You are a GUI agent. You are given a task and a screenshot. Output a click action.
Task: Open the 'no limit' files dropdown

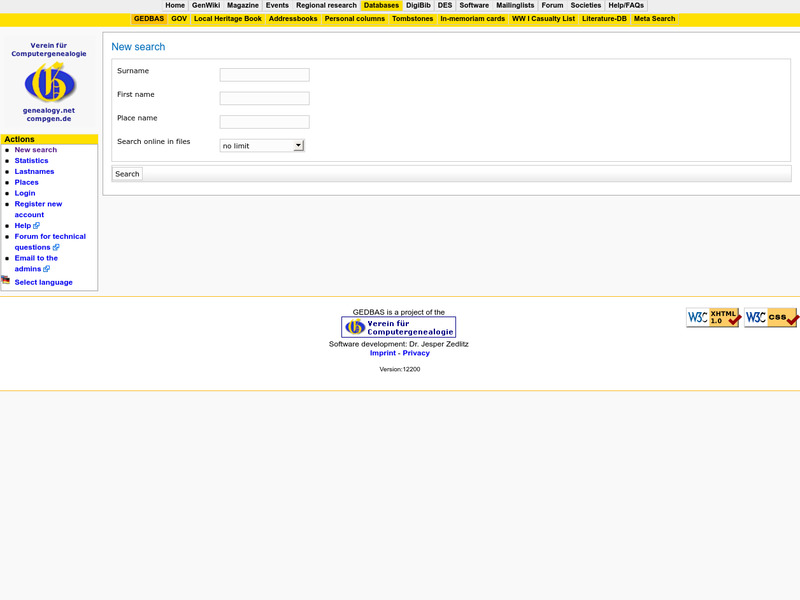(x=261, y=145)
